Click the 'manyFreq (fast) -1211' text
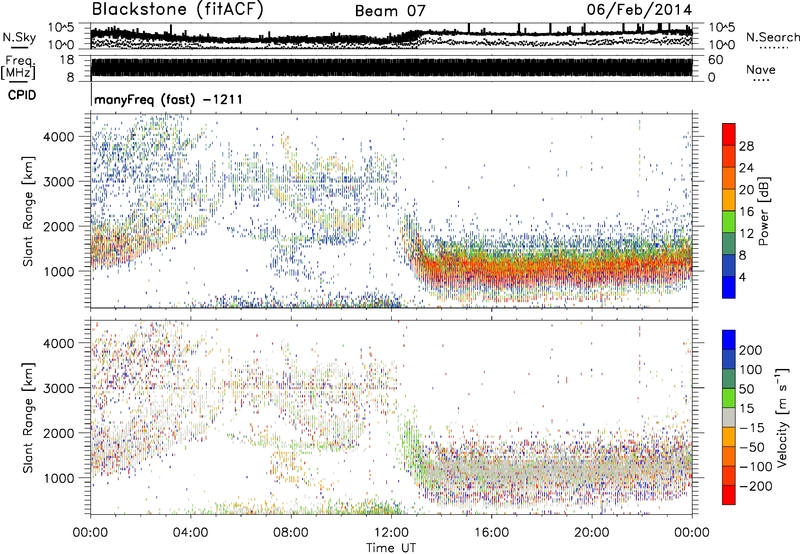Image resolution: width=800 pixels, height=554 pixels. click(168, 99)
